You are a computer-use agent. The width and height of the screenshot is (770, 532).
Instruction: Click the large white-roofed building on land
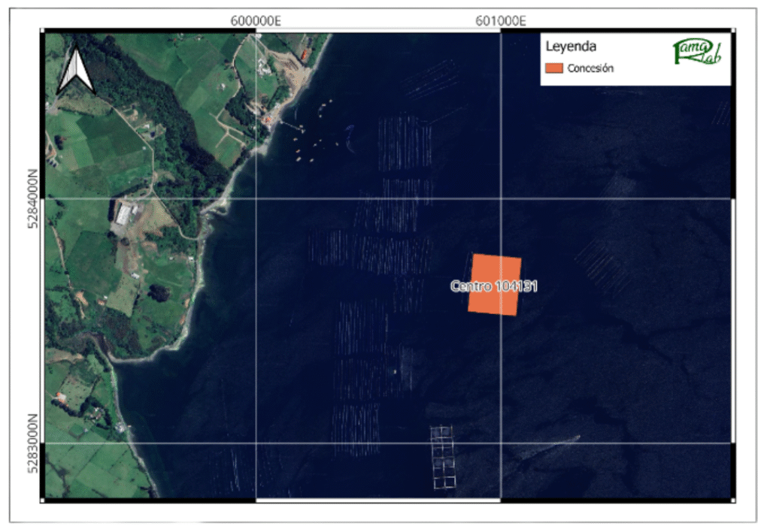(123, 216)
